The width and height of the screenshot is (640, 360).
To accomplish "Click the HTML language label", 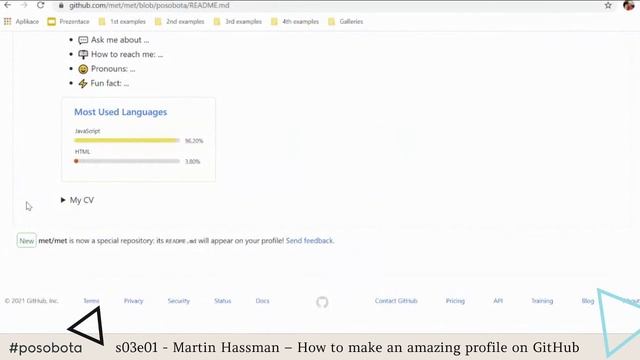I will pyautogui.click(x=82, y=151).
